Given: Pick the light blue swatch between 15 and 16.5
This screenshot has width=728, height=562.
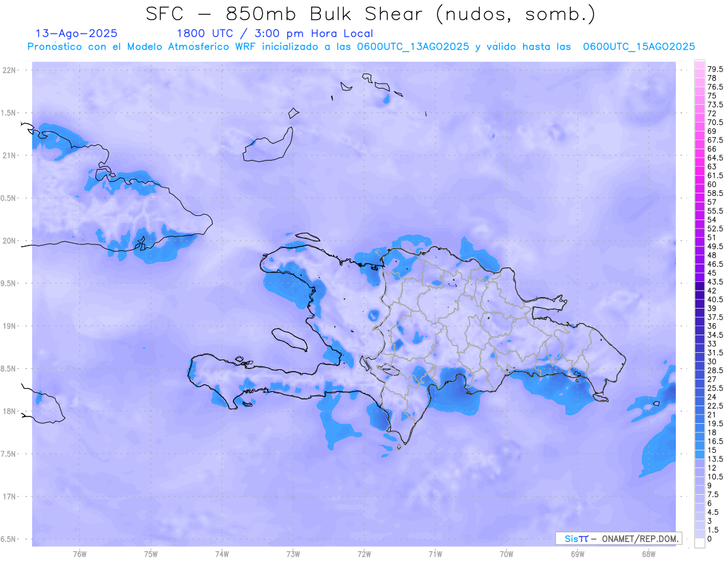Looking at the screenshot, I should [699, 444].
